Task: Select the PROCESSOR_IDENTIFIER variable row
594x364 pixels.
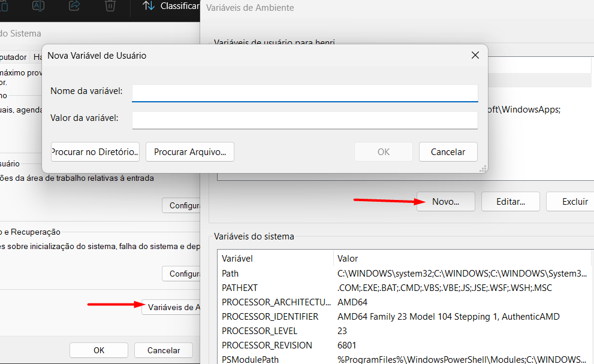Action: (x=404, y=317)
